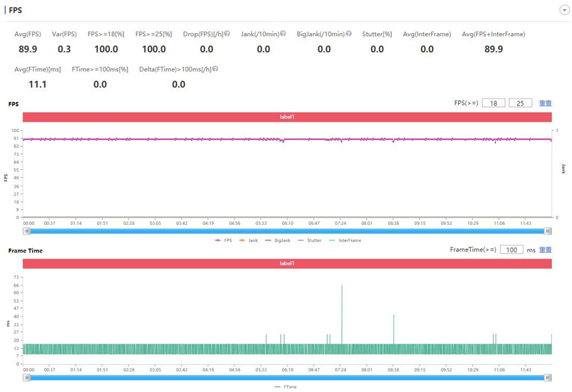Screen dimensions: 572x392
Task: Click the FPS(>=) label text
Action: (x=466, y=103)
